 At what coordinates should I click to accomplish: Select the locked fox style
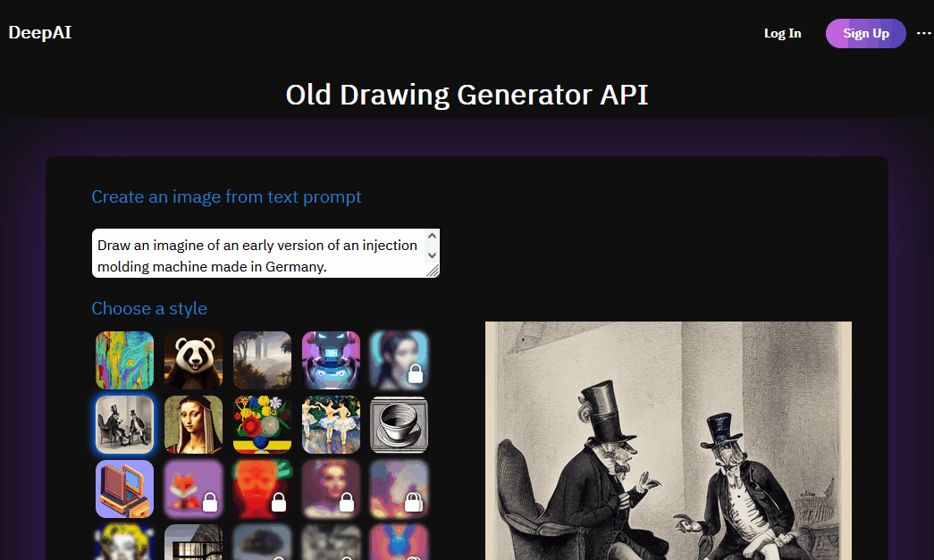click(193, 489)
